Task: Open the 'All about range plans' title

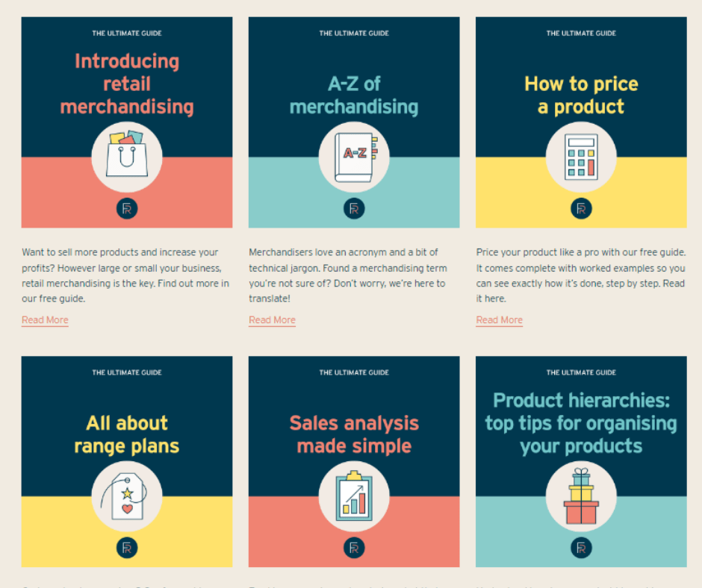Action: (x=127, y=434)
